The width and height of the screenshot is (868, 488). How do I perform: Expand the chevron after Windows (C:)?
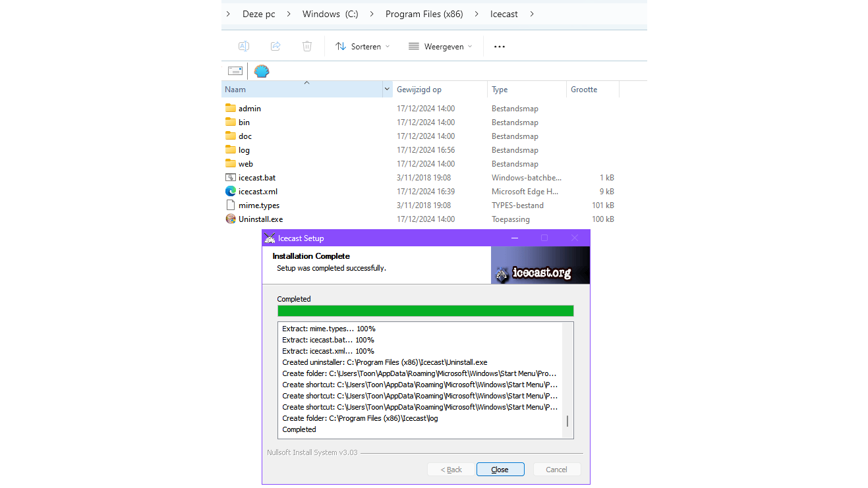(x=372, y=14)
